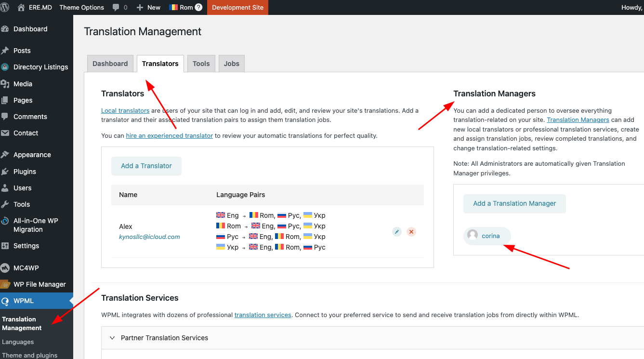The width and height of the screenshot is (644, 359).
Task: Click the Romanian flag in admin bar
Action: coord(173,8)
